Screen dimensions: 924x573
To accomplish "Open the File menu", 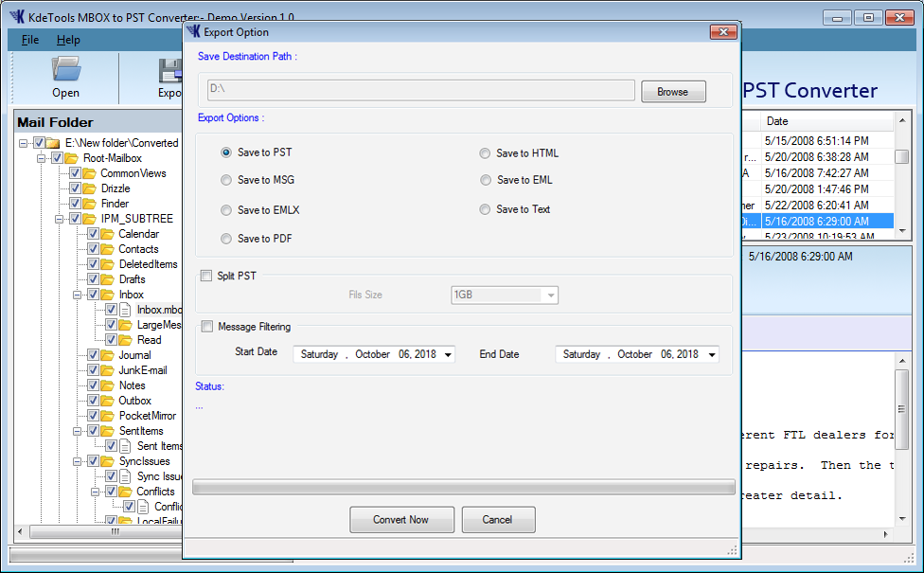I will tap(30, 40).
